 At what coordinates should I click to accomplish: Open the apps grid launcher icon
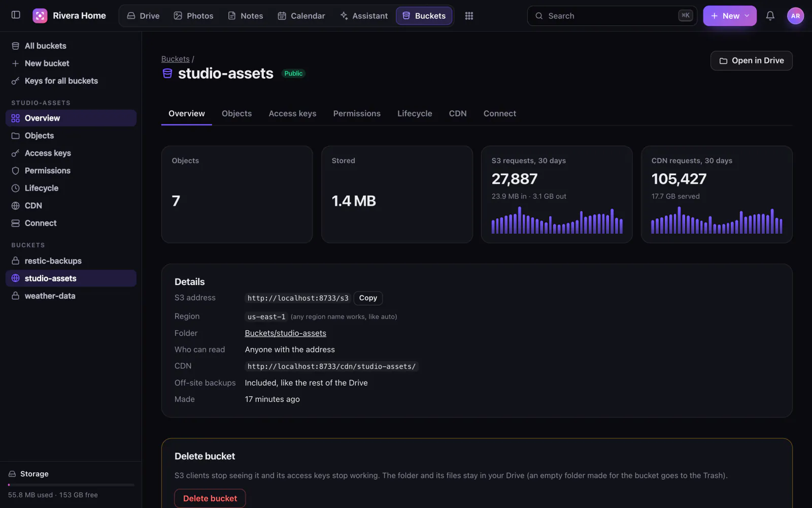469,16
